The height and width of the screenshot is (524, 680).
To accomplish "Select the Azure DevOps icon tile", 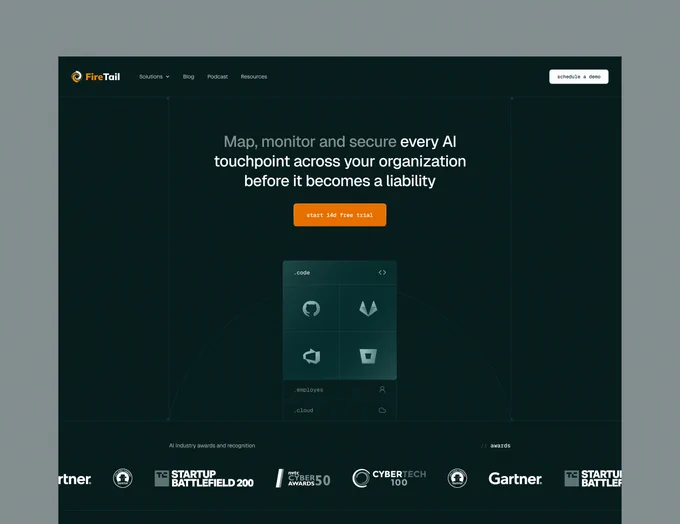I will point(311,356).
